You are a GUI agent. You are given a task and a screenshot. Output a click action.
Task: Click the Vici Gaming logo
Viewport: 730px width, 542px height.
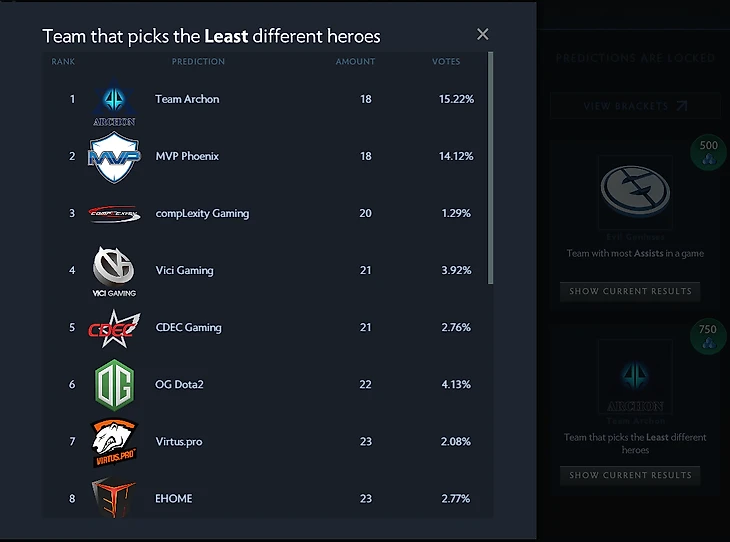[113, 268]
